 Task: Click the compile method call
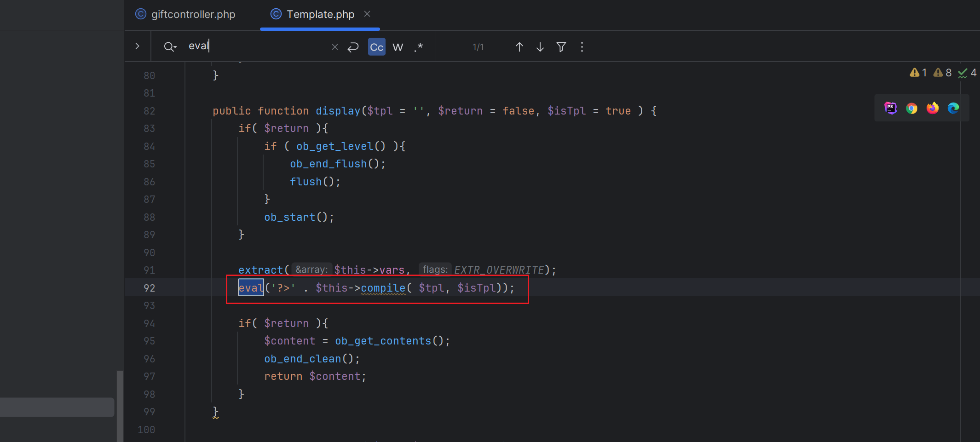(x=383, y=288)
